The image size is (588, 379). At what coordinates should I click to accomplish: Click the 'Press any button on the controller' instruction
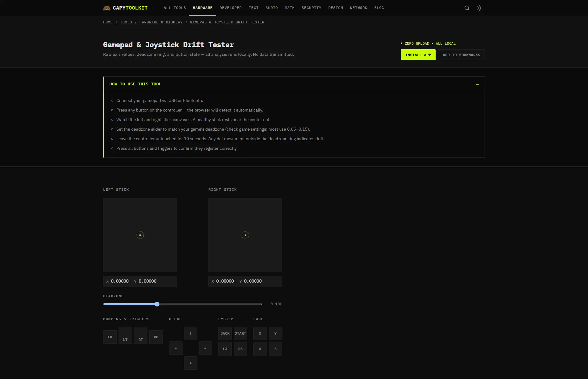(x=190, y=110)
